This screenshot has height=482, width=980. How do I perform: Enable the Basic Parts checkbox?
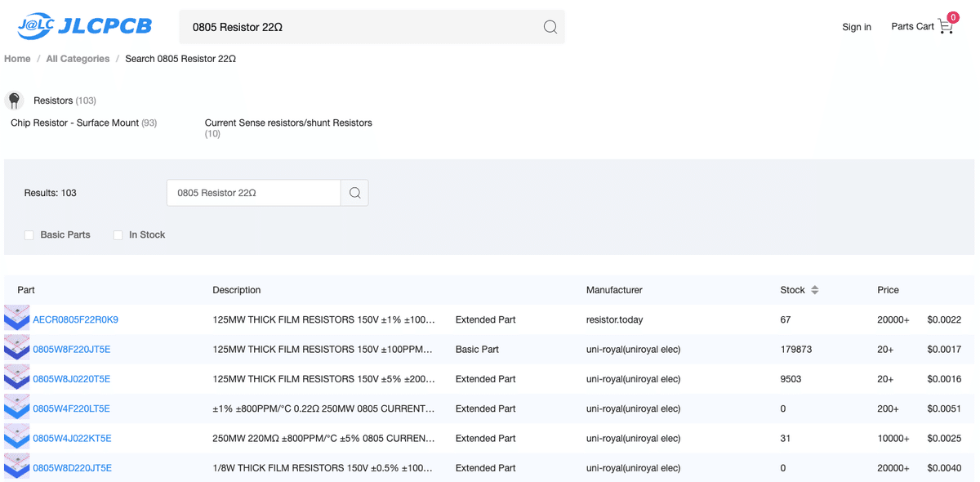pos(29,235)
